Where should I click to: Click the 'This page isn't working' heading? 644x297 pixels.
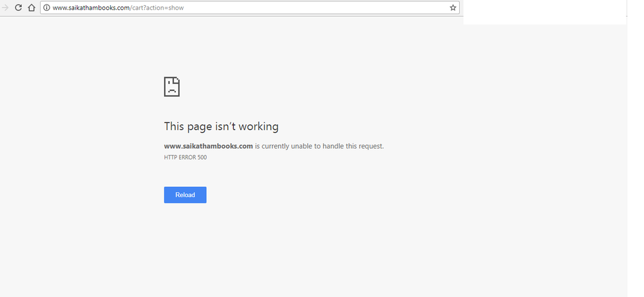pyautogui.click(x=221, y=126)
